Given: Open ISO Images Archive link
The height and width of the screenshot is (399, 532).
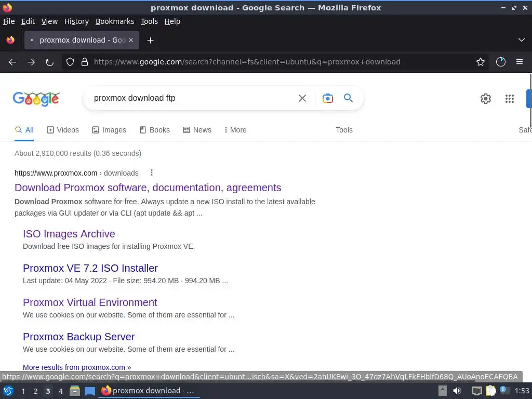Looking at the screenshot, I should pyautogui.click(x=69, y=234).
